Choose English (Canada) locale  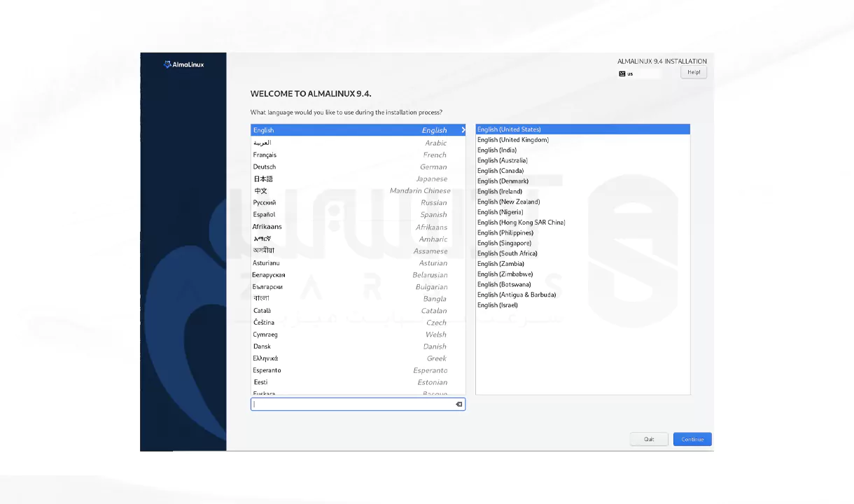[582, 171]
